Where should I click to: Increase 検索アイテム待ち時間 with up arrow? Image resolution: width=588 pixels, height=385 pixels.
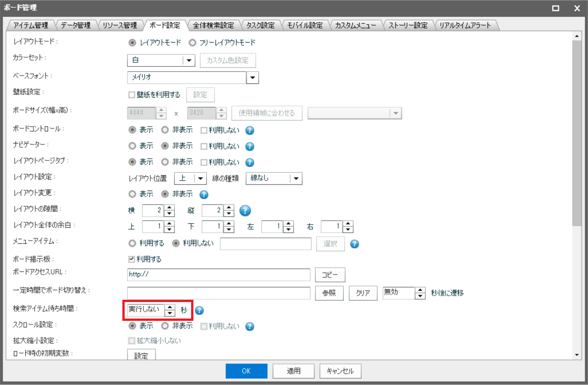[170, 307]
